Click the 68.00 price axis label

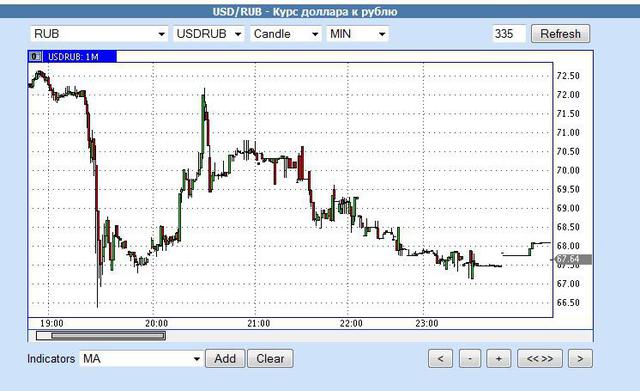[x=568, y=246]
